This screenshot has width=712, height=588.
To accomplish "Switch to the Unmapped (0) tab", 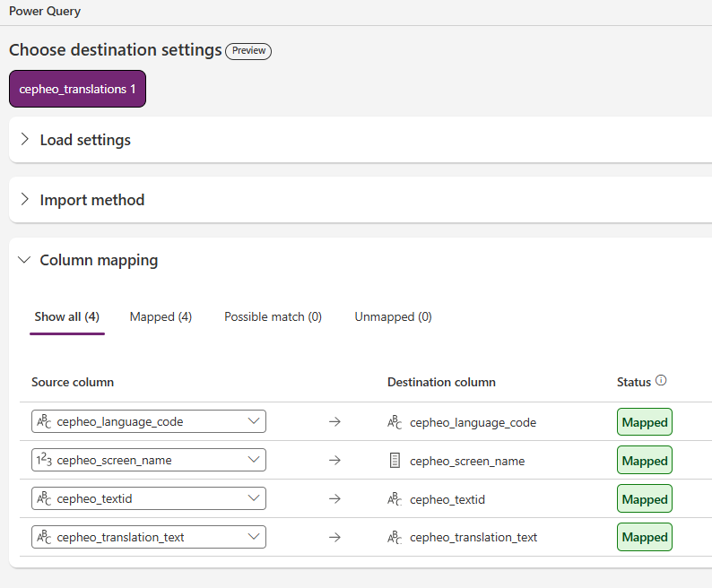I will (x=393, y=316).
